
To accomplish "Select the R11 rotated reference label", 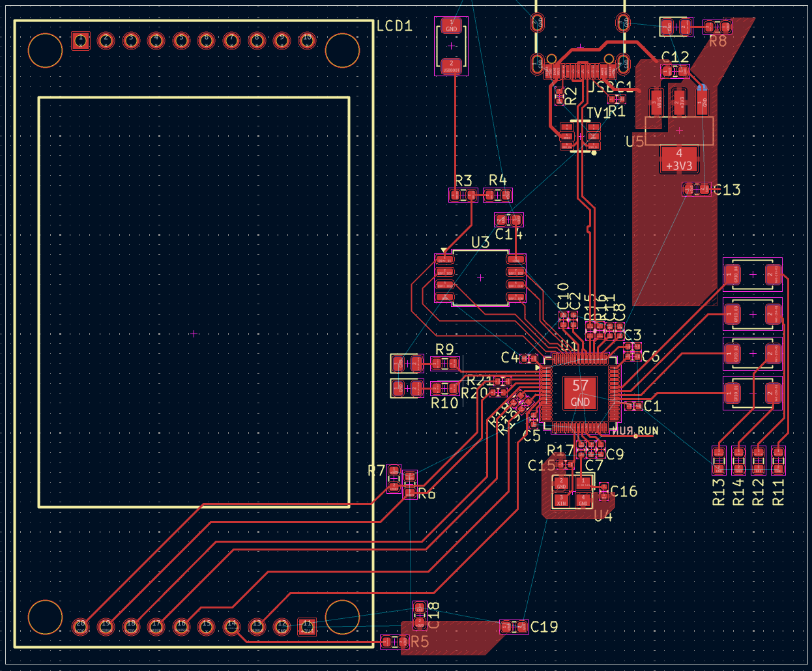I will pos(778,493).
